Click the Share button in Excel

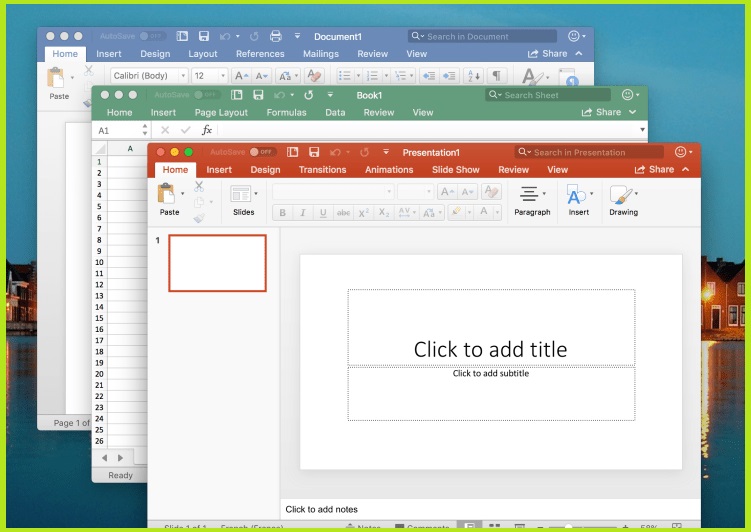[601, 112]
